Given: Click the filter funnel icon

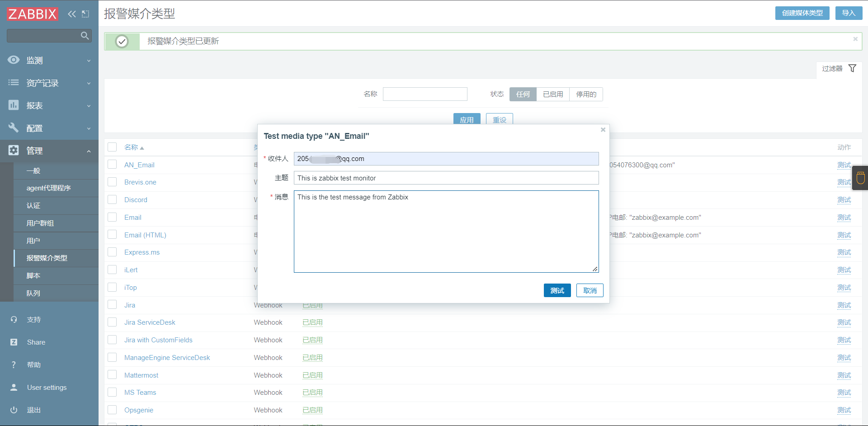Looking at the screenshot, I should [852, 68].
